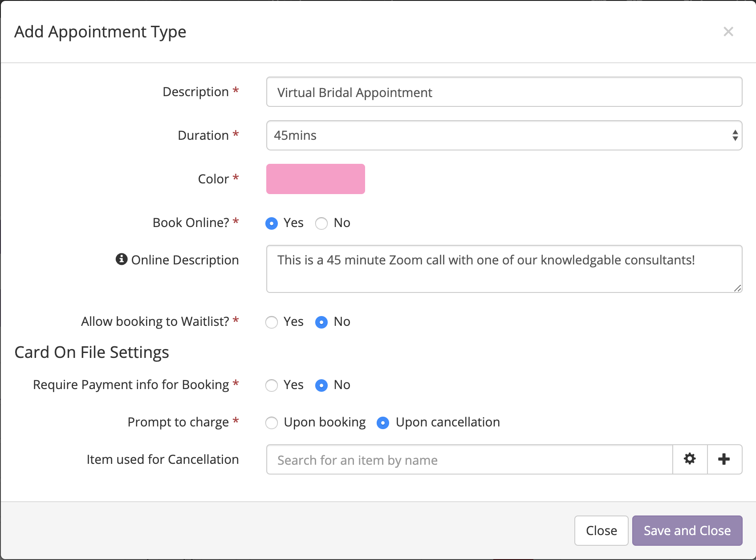Click the Close button in the footer

coord(601,531)
